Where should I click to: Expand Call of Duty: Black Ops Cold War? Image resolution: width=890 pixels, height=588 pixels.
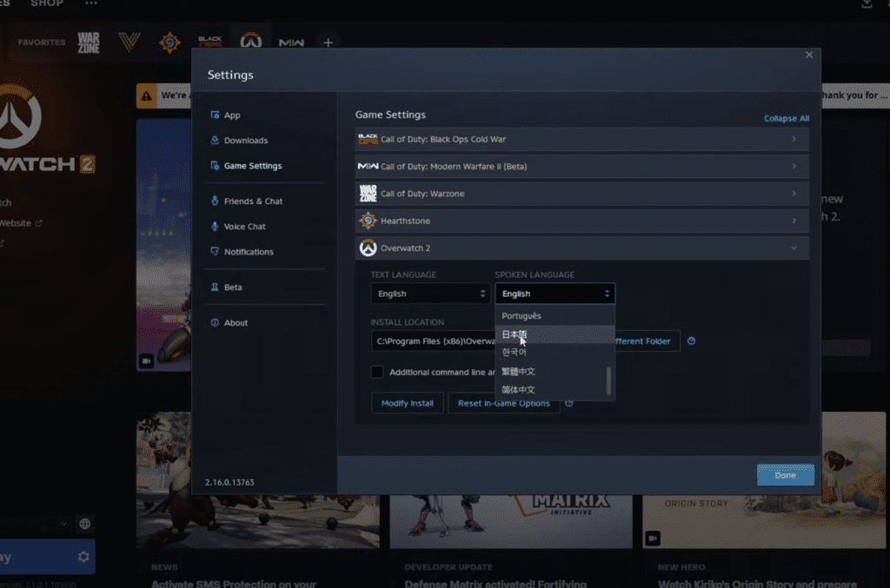581,139
